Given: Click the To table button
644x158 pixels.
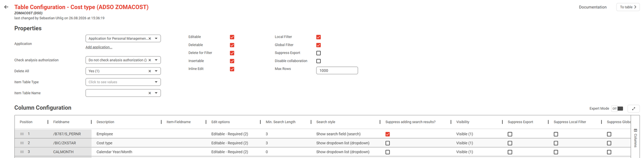Looking at the screenshot, I should click(x=628, y=7).
